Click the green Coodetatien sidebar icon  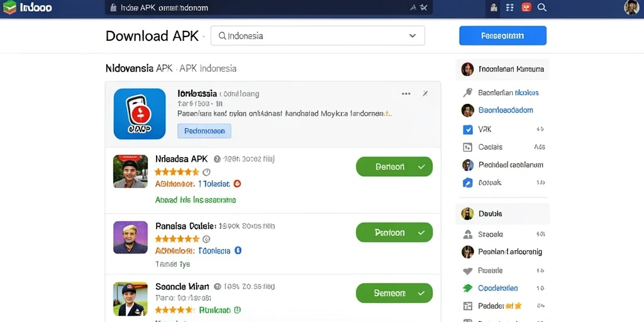tap(468, 288)
